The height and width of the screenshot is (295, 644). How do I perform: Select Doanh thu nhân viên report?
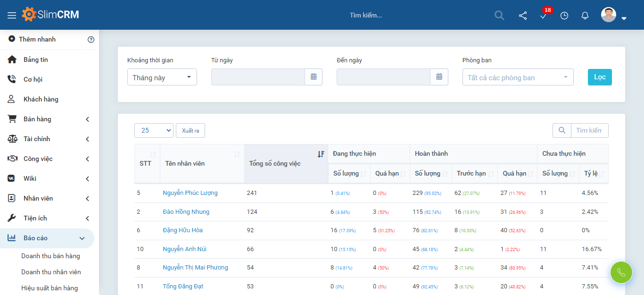coord(51,272)
